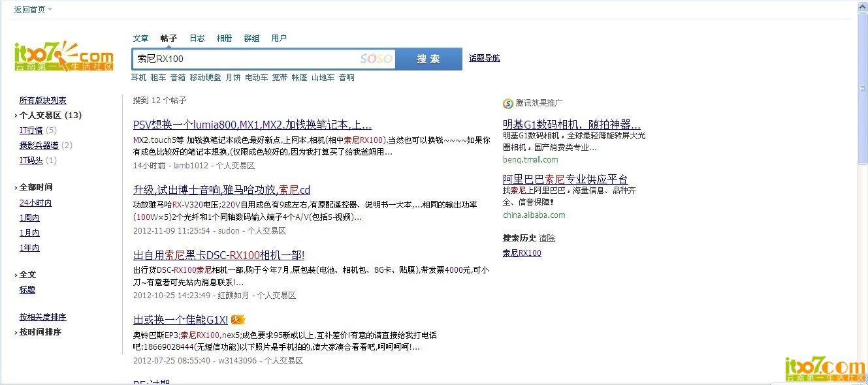Click the page scrollbar up arrow
Image resolution: width=868 pixels, height=385 pixels.
point(862,7)
